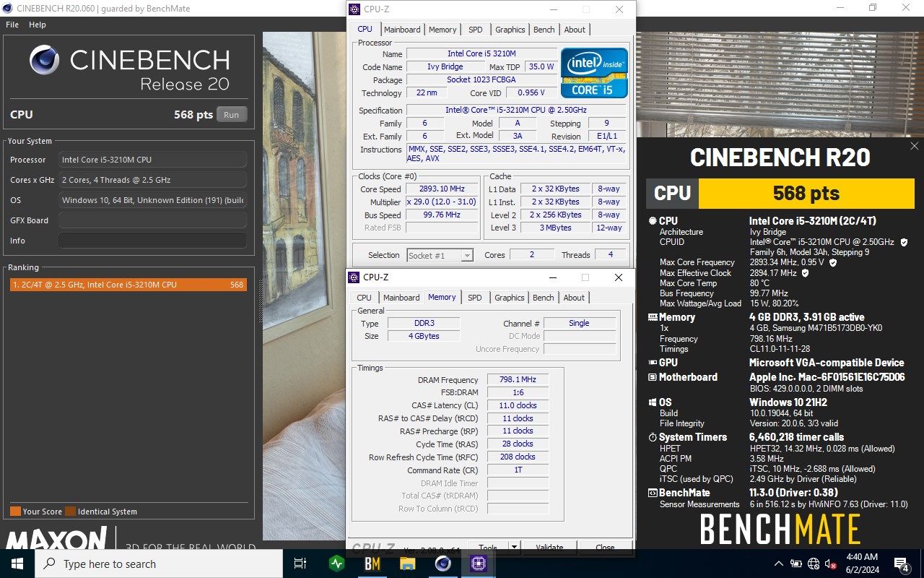This screenshot has height=578, width=924.
Task: Click the System Timers clock icon in BenchMate
Action: 653,437
